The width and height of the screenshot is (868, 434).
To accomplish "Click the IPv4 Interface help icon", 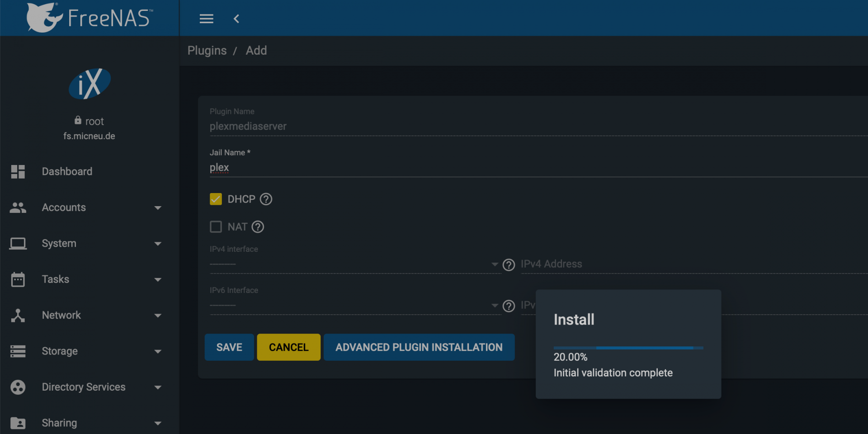I will tap(509, 265).
